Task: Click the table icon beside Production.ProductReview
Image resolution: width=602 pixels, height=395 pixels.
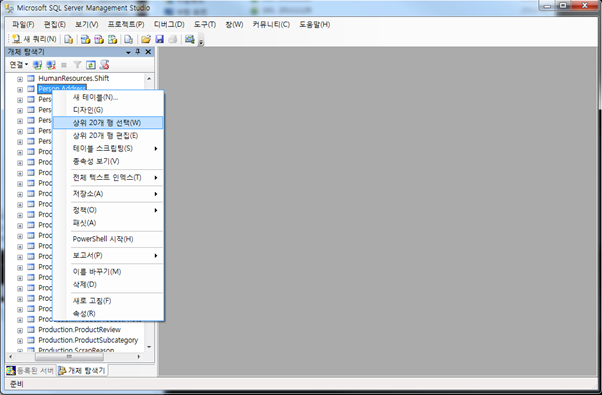Action: (x=31, y=330)
